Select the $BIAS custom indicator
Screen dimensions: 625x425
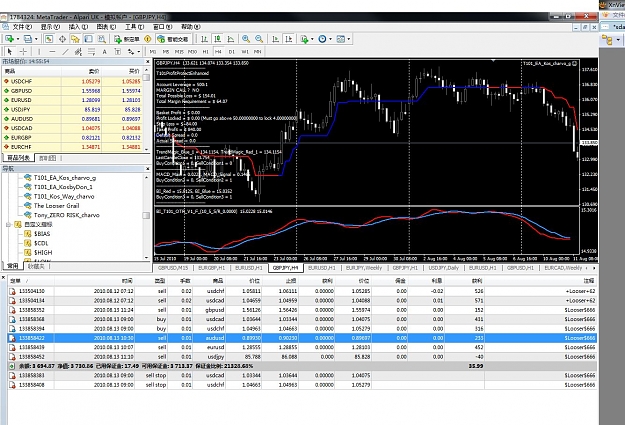click(x=42, y=234)
